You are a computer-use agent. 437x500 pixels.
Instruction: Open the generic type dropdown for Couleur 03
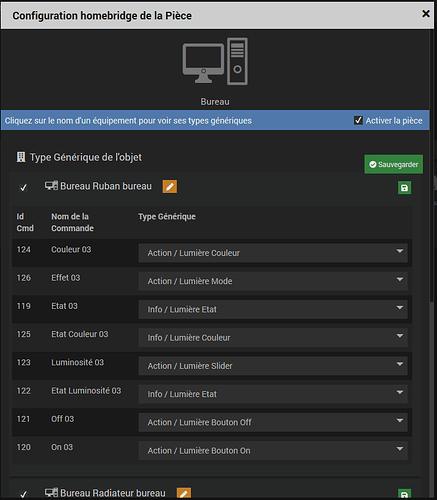(273, 253)
